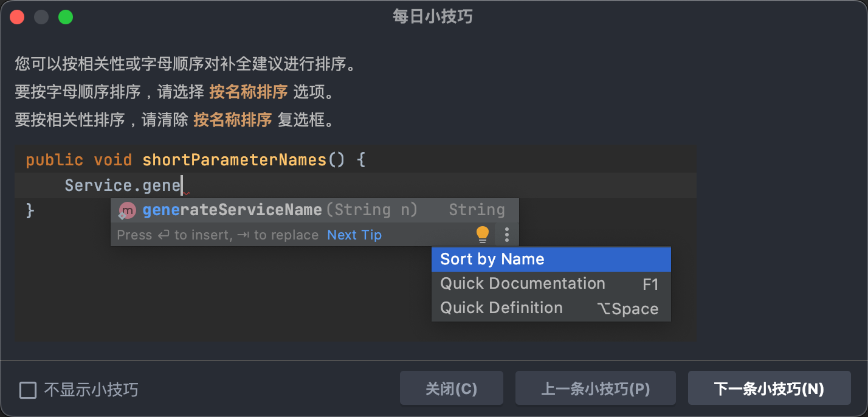Open the Next Tip link
The width and height of the screenshot is (868, 417).
pyautogui.click(x=354, y=235)
